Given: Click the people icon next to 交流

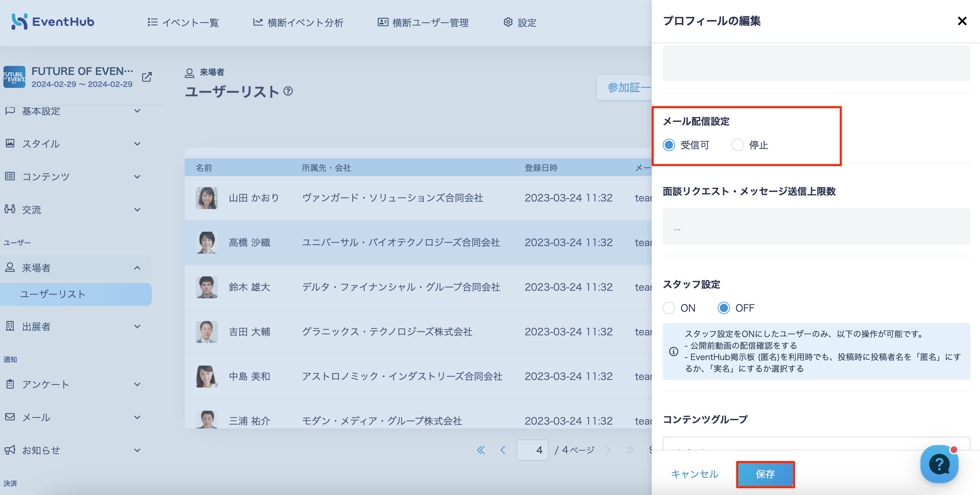Looking at the screenshot, I should tap(10, 209).
